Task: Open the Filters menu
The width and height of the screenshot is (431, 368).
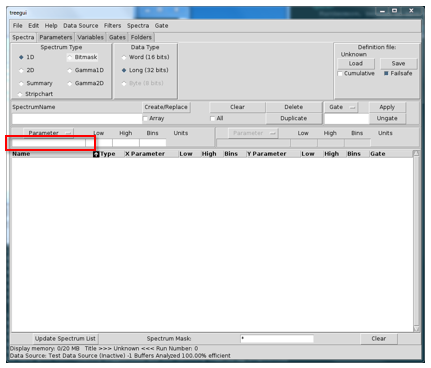Action: pyautogui.click(x=112, y=26)
